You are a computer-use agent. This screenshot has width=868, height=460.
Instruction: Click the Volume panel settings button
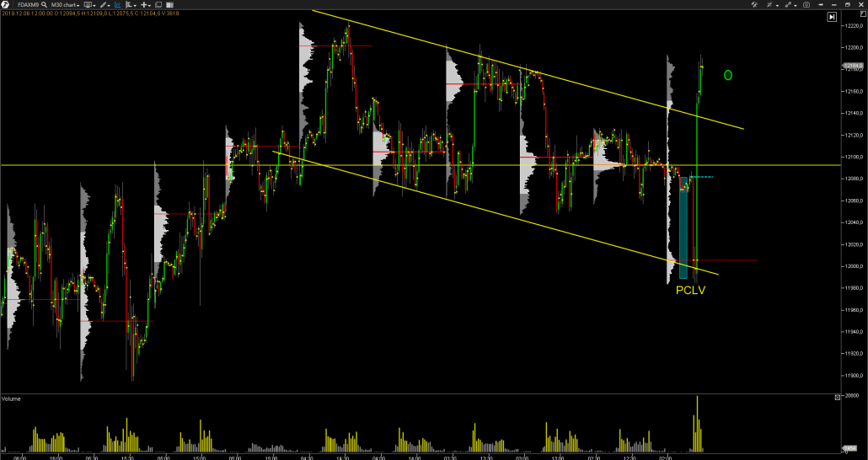click(x=837, y=397)
